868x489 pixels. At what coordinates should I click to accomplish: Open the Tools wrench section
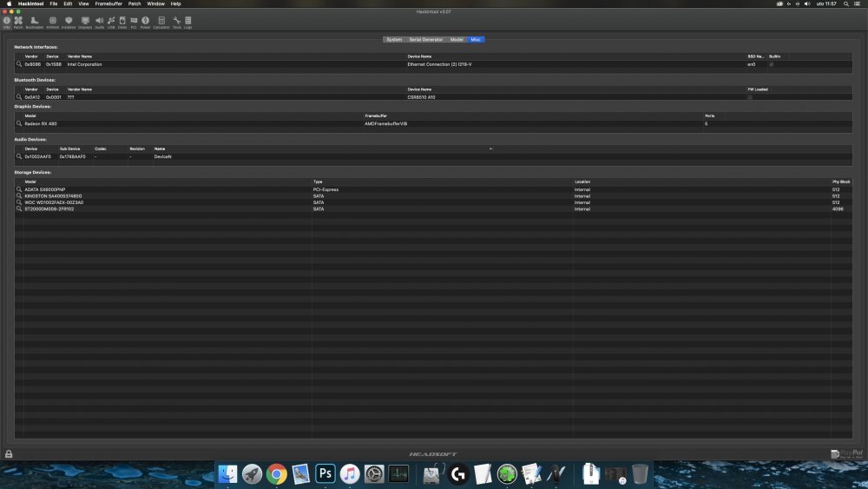(x=176, y=23)
